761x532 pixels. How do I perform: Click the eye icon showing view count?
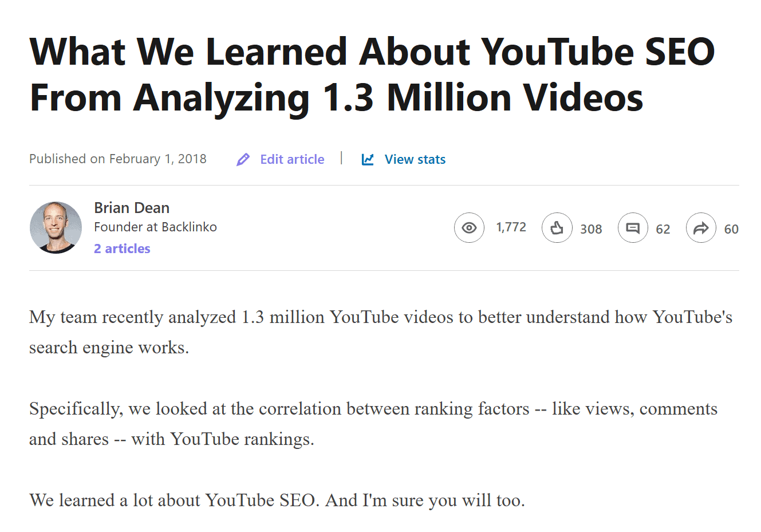[469, 227]
